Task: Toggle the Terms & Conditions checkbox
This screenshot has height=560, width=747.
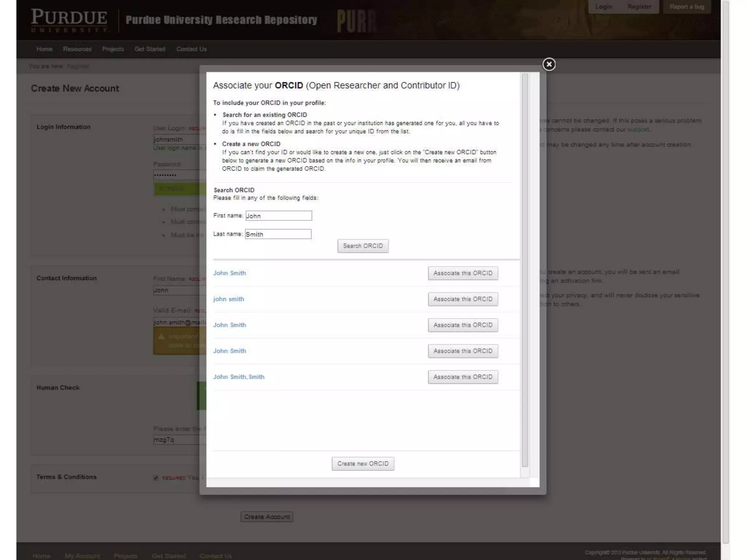Action: click(x=156, y=478)
